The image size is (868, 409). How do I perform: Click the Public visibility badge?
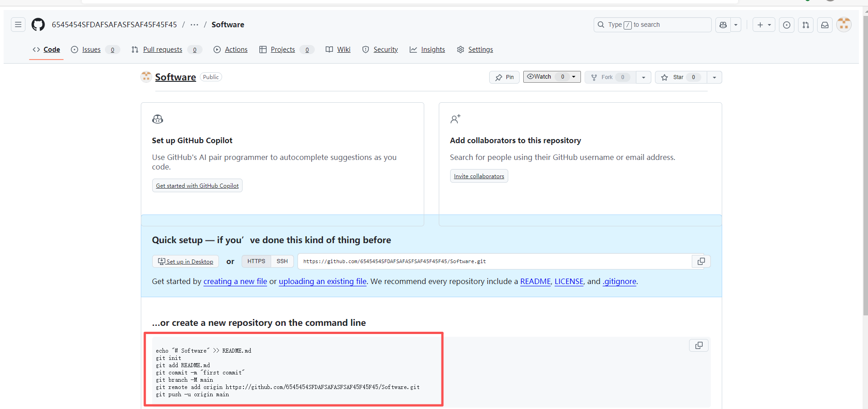pyautogui.click(x=211, y=77)
